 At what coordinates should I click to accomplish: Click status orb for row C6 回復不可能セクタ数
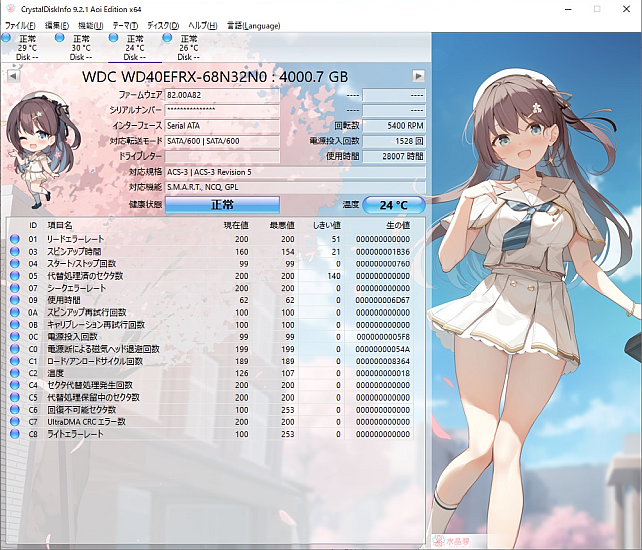tap(15, 410)
